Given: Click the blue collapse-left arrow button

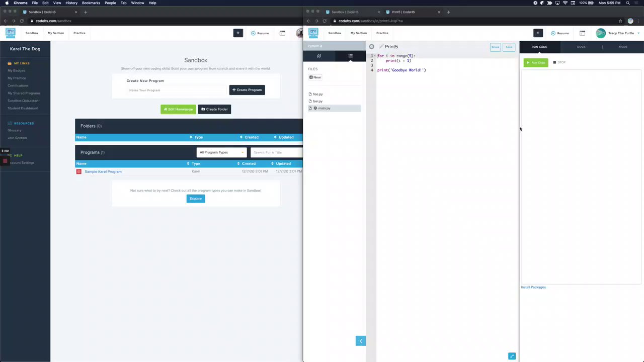Looking at the screenshot, I should click(361, 341).
